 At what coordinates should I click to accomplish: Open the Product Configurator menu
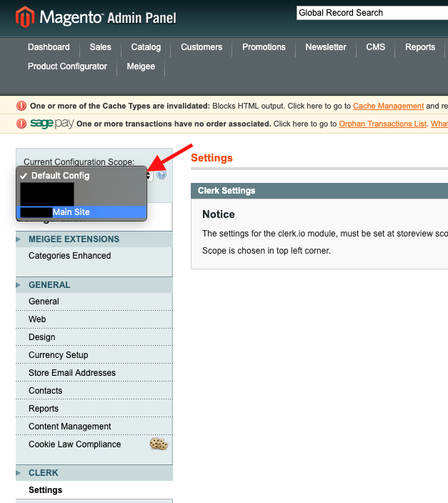[x=67, y=66]
